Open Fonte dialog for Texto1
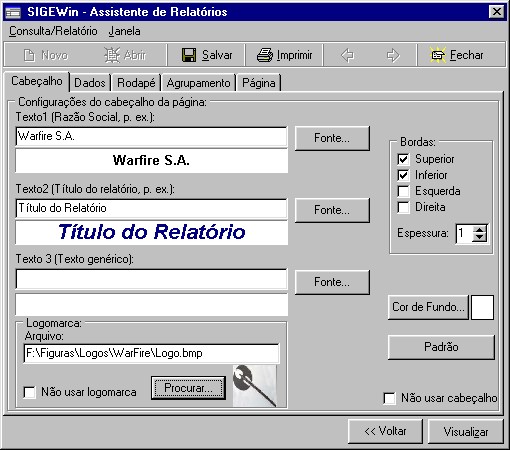Viewport: 510px width, 450px height. (332, 138)
